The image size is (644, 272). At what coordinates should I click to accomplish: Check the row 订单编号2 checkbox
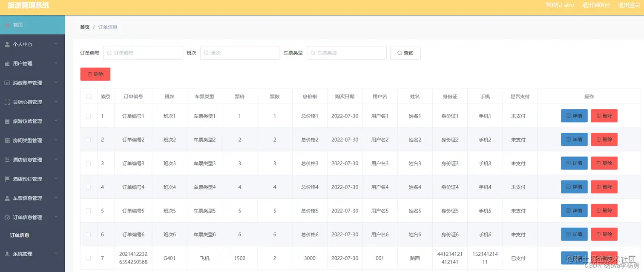click(89, 140)
